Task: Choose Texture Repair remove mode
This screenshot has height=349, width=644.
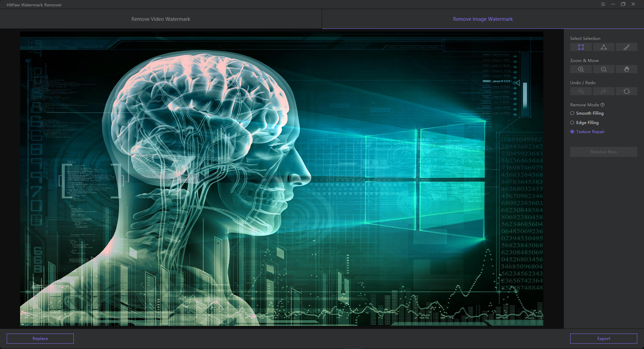Action: [587, 132]
